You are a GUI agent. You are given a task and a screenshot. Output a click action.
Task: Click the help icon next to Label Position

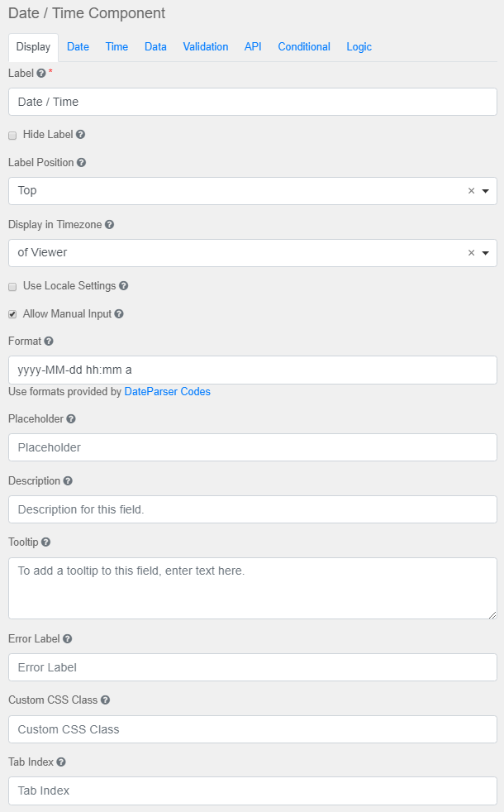[82, 163]
